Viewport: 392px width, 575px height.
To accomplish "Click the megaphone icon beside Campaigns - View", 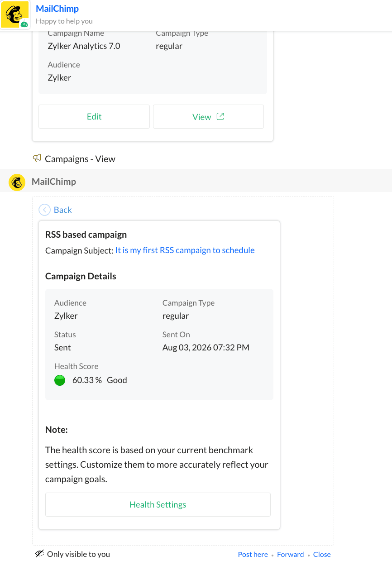I will [37, 158].
